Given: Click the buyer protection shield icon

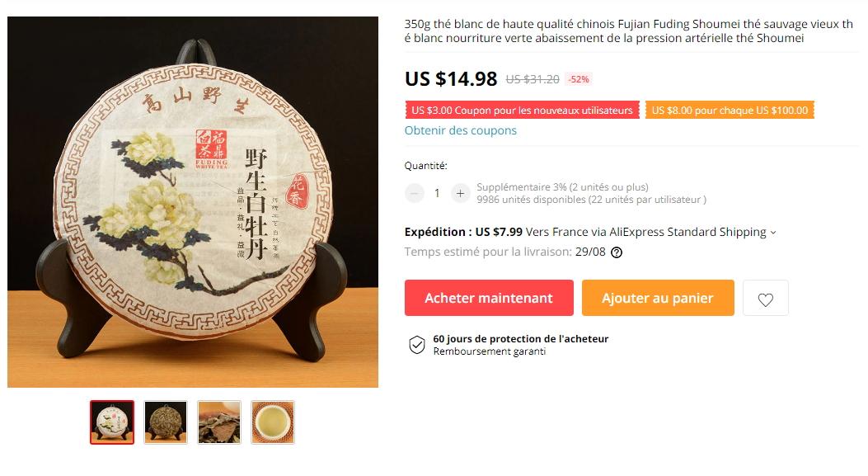Looking at the screenshot, I should (x=416, y=345).
